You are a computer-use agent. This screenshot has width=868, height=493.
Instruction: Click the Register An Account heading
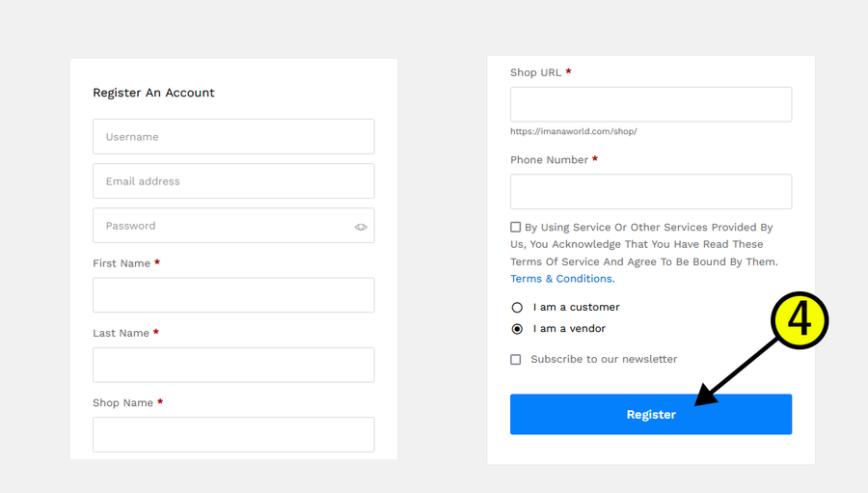coord(153,93)
